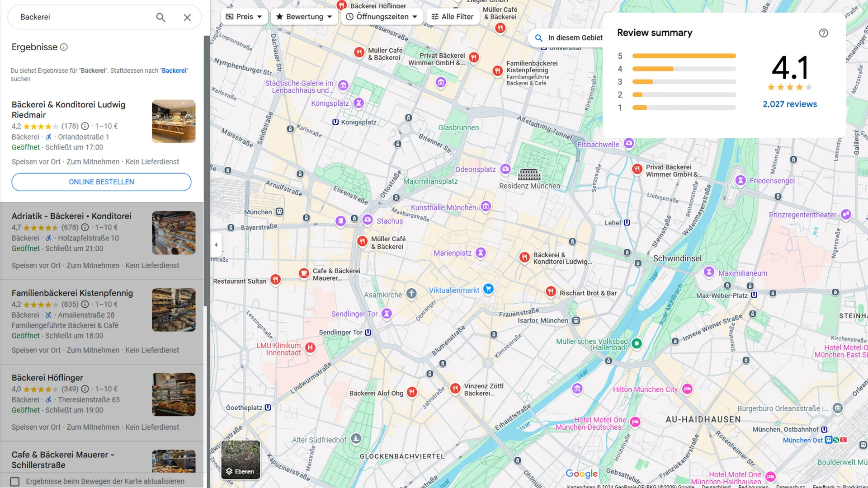Click the 4-star rating bar

click(x=684, y=69)
